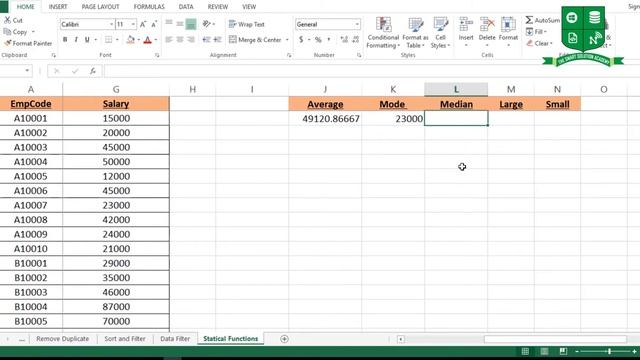Viewport: 640px width, 360px height.
Task: Open the Font dialog launcher
Action: click(x=157, y=55)
